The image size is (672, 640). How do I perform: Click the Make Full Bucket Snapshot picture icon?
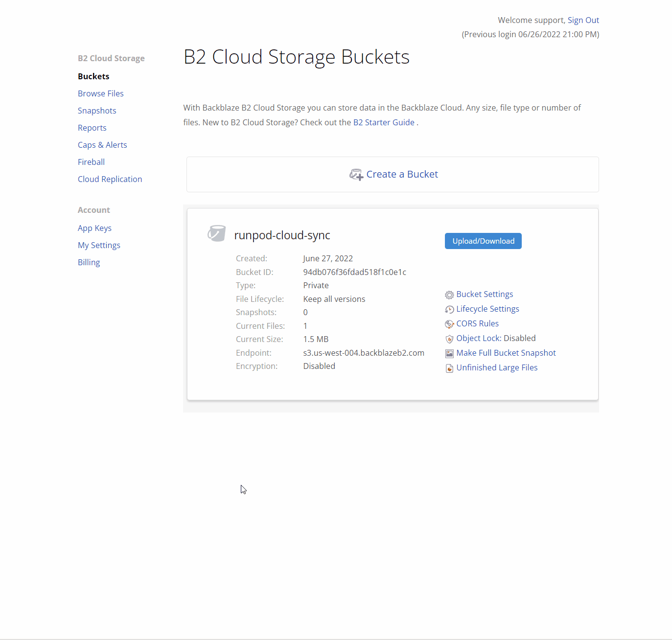coord(449,353)
